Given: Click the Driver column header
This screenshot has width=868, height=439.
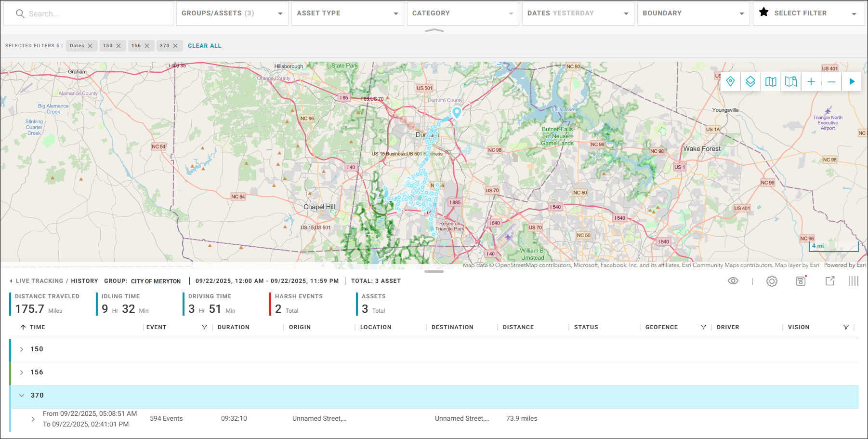Looking at the screenshot, I should (728, 327).
